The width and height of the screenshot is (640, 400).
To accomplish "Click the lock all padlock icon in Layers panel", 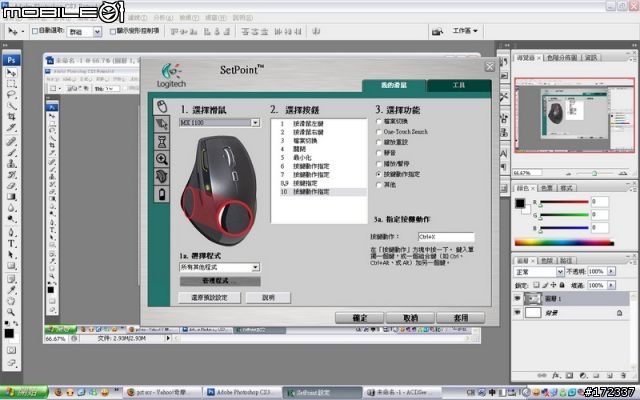I will tap(562, 285).
